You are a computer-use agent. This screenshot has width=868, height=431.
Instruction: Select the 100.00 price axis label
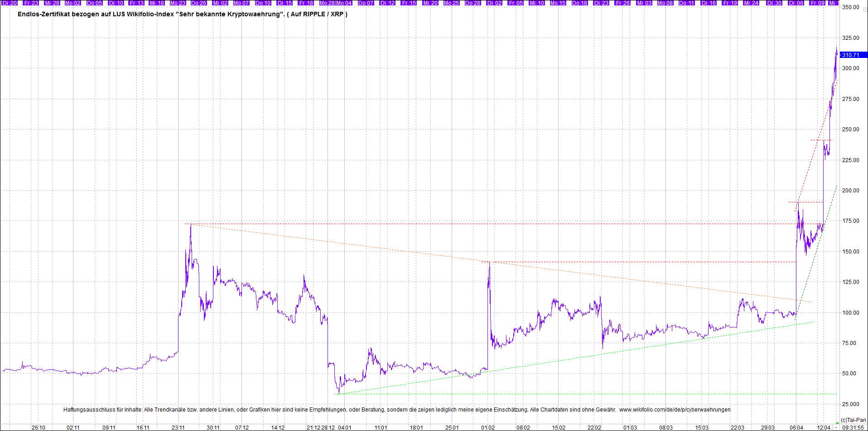850,312
